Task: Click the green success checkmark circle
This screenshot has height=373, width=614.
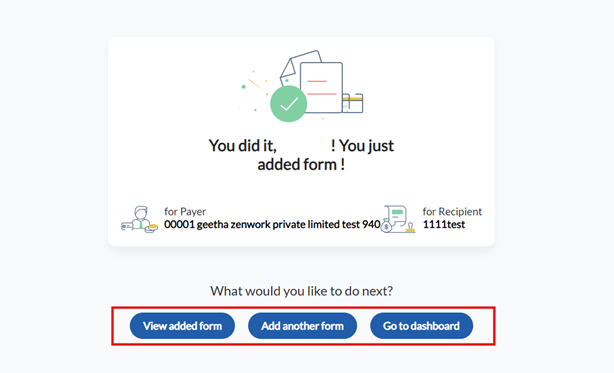Action: click(289, 104)
